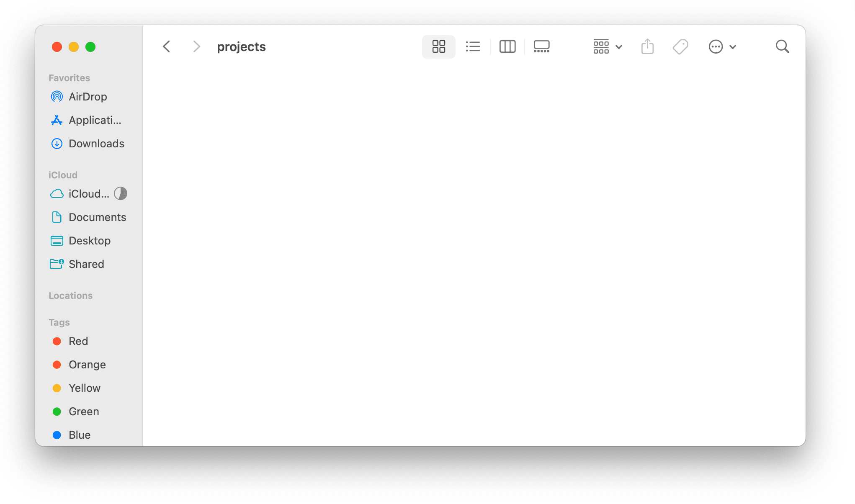Open the Downloads folder
The image size is (855, 504).
click(x=96, y=143)
